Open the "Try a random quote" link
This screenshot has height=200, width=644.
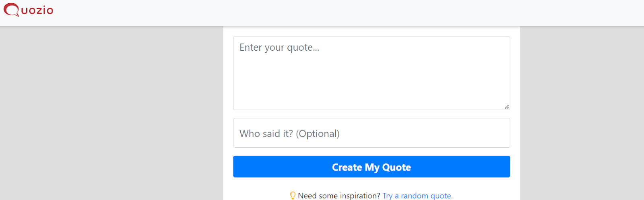point(417,196)
